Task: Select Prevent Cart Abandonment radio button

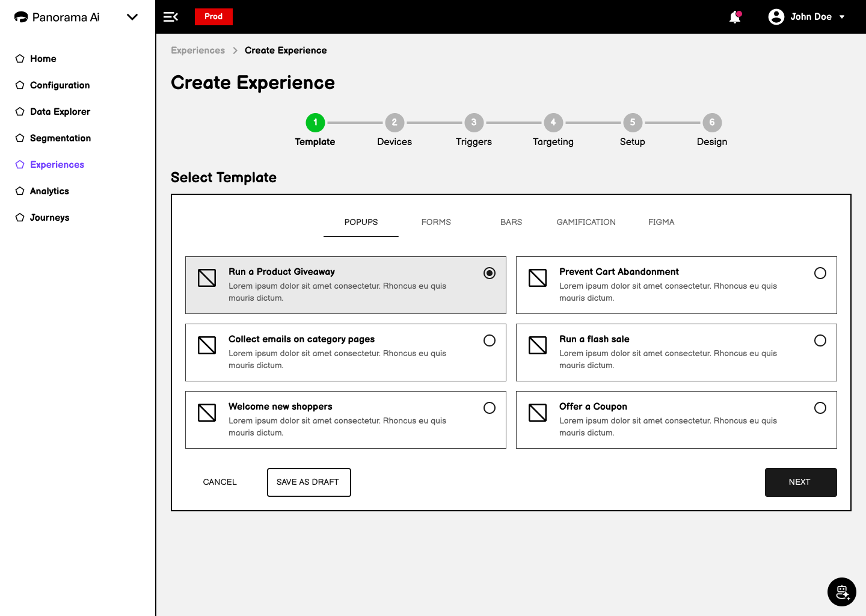Action: click(820, 273)
